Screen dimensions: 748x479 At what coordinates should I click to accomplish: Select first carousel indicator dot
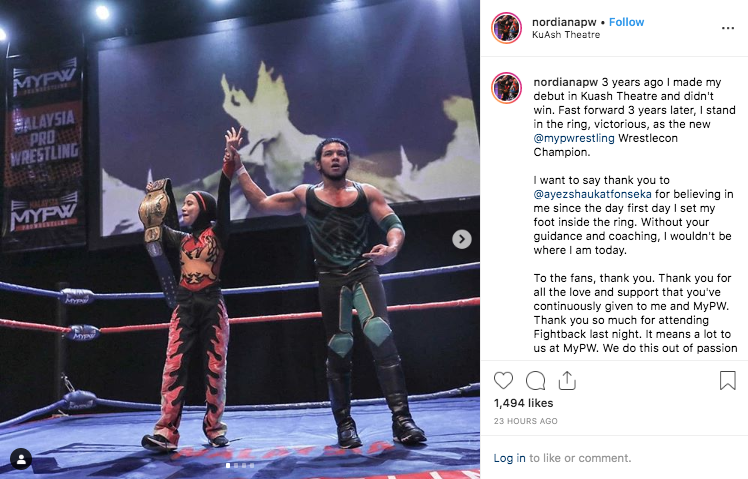(x=228, y=465)
